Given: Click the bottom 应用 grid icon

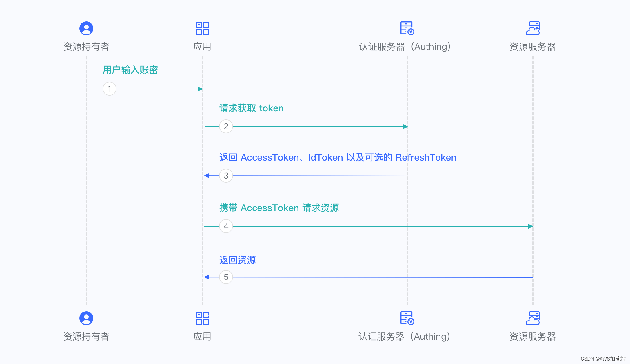Looking at the screenshot, I should [203, 318].
